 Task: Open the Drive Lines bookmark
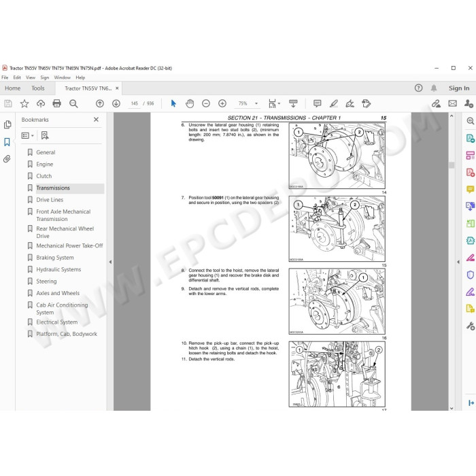pyautogui.click(x=50, y=200)
